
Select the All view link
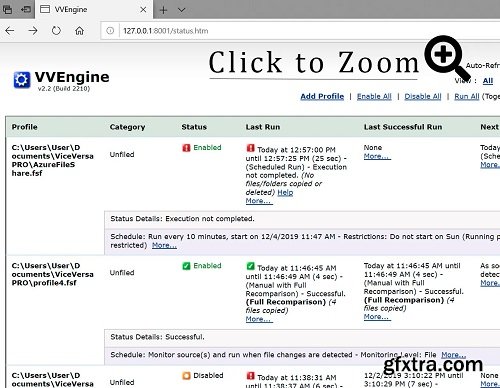pos(488,81)
